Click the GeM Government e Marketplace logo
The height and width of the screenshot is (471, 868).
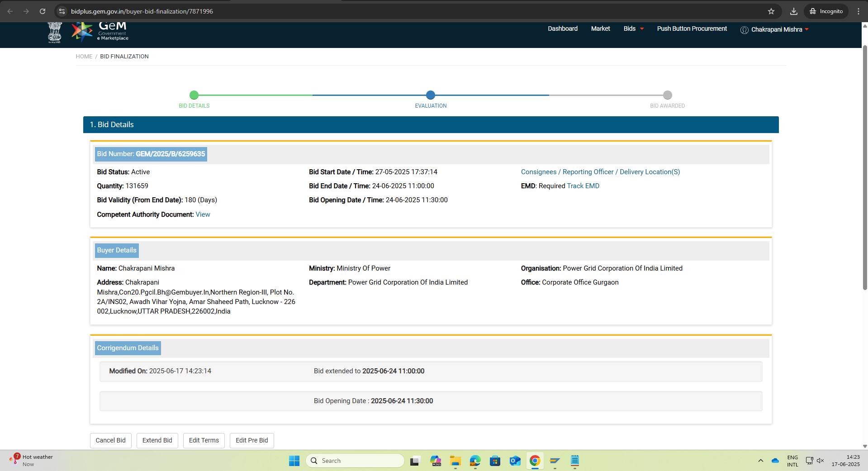click(x=100, y=32)
